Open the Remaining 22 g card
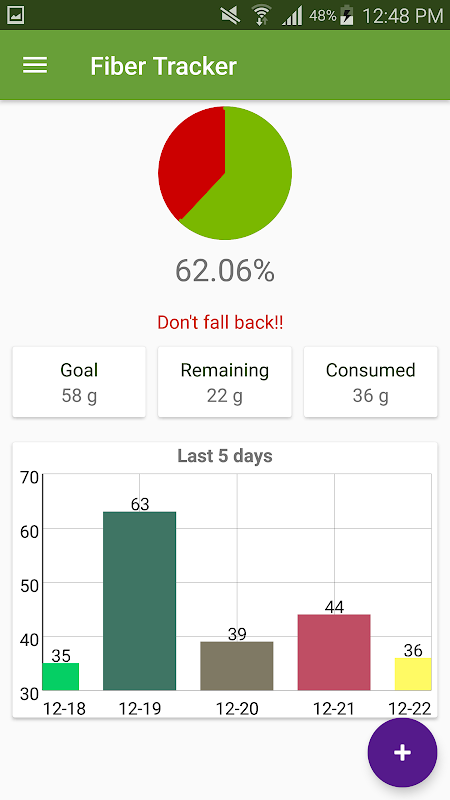450x800 pixels. 224,382
